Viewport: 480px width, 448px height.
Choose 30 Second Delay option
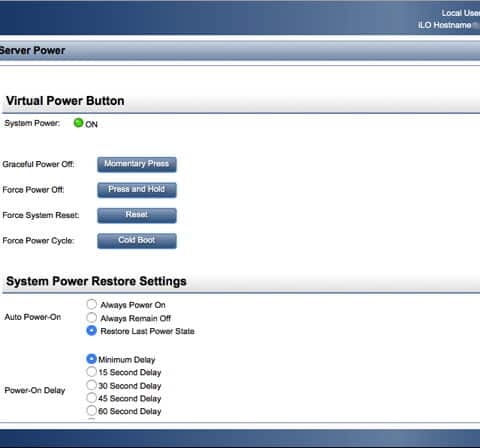[x=91, y=385]
